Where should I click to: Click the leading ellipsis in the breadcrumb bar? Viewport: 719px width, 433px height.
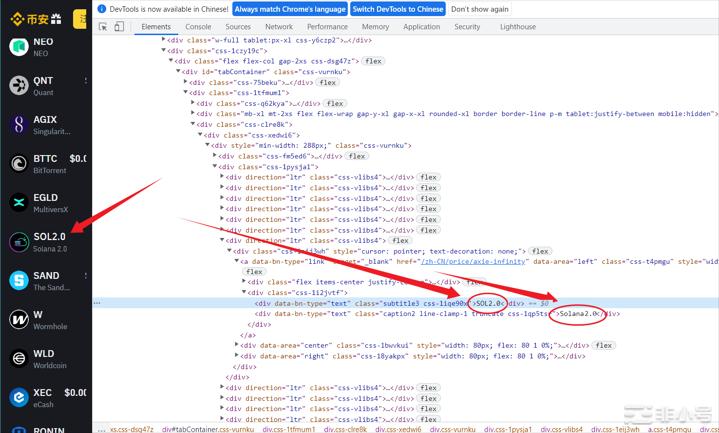pos(101,429)
